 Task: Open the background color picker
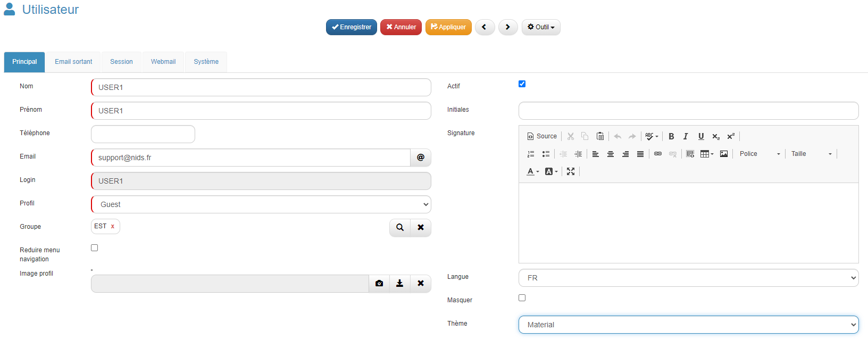click(552, 171)
